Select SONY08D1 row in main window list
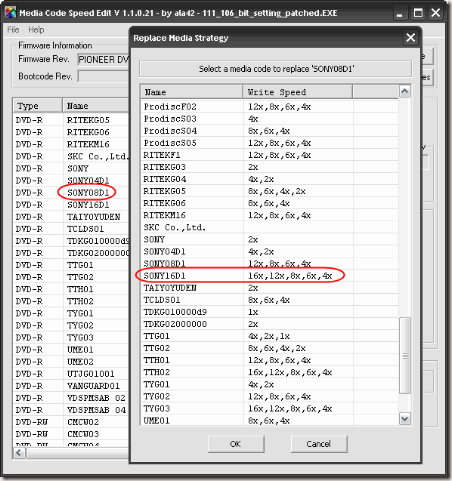 tap(71, 193)
